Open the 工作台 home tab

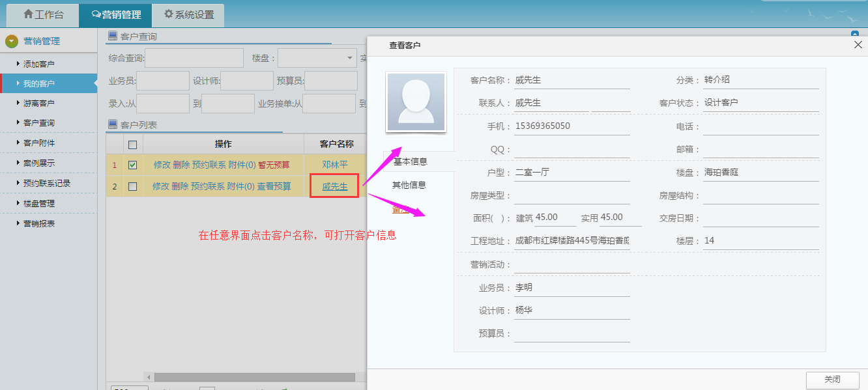(x=44, y=14)
